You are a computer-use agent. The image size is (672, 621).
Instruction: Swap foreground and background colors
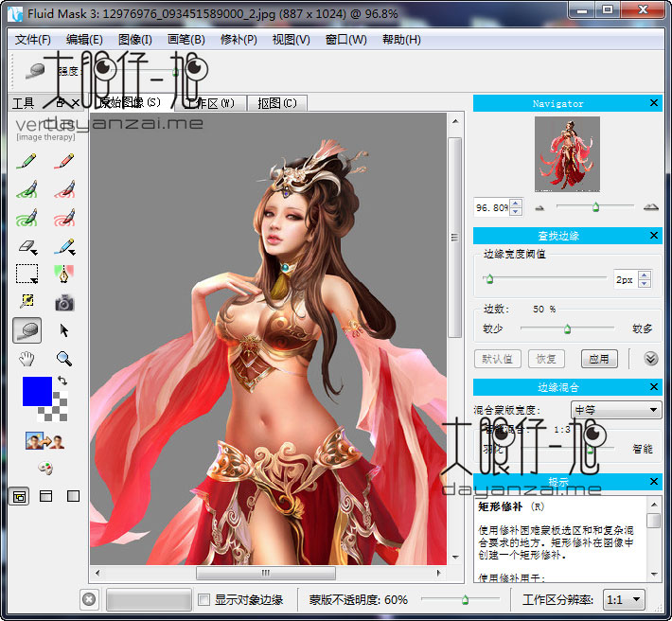tap(62, 381)
